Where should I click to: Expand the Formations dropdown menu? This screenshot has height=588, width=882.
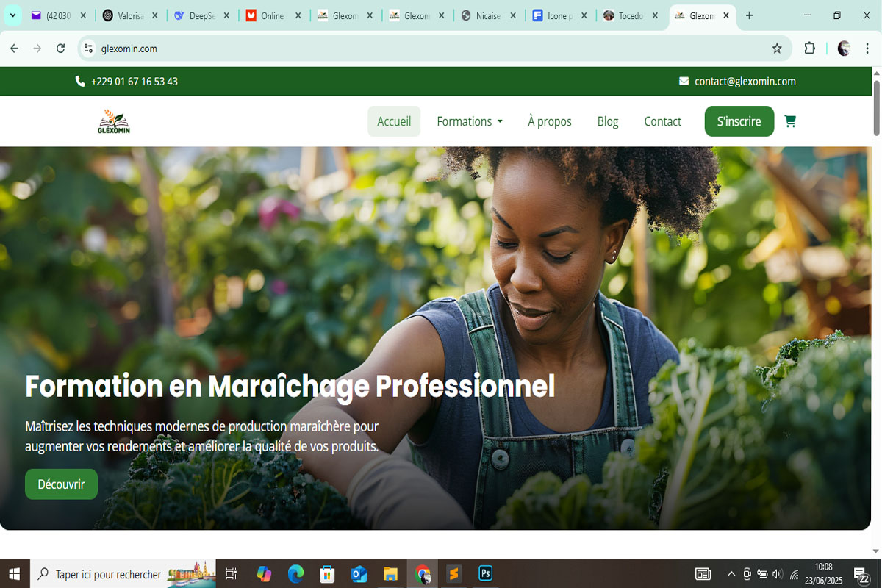coord(470,121)
